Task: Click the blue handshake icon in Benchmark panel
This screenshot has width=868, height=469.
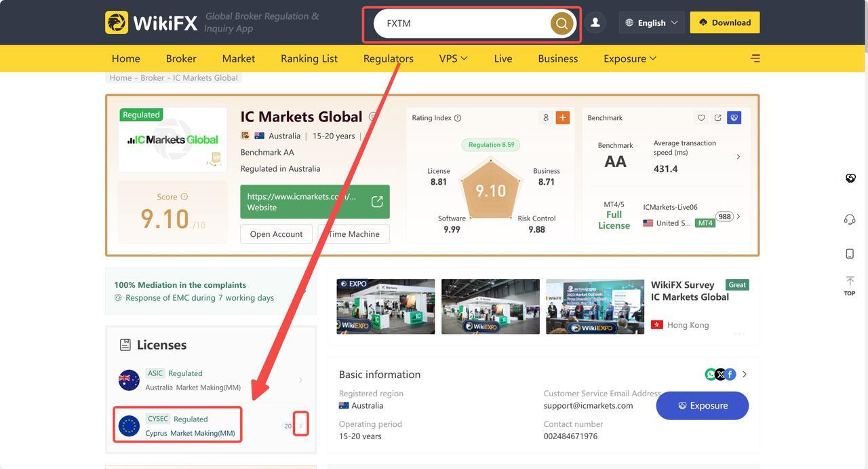Action: tap(734, 118)
